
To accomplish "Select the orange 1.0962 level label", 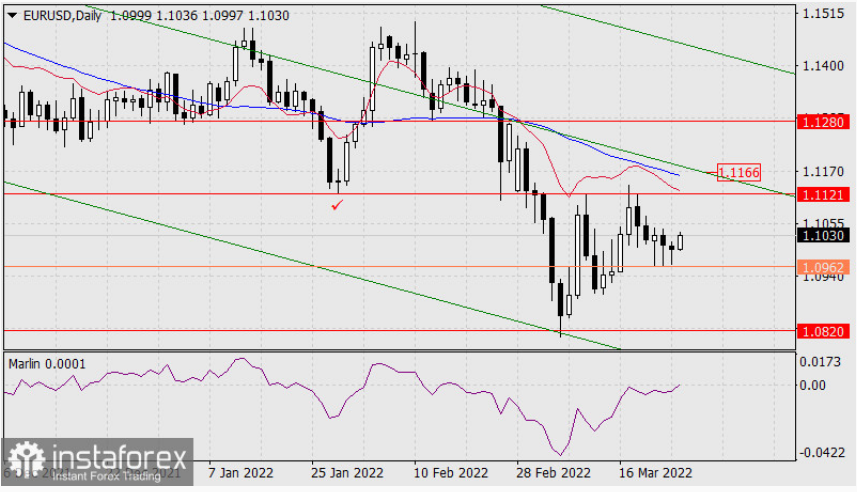I will point(823,267).
